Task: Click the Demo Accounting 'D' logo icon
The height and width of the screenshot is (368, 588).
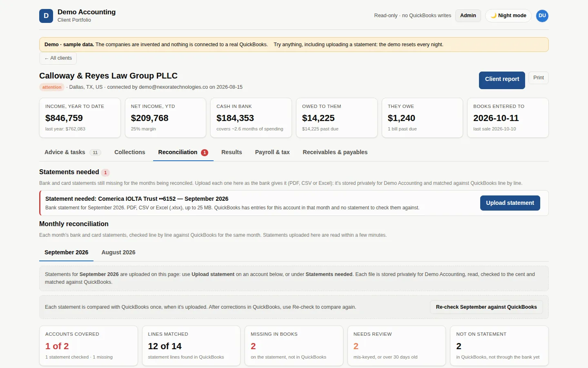Action: coord(46,16)
